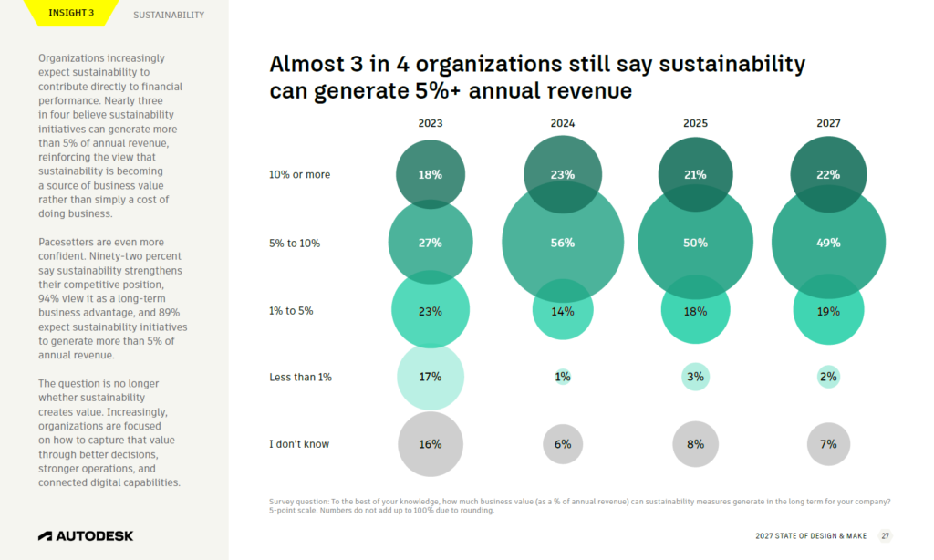Image resolution: width=934 pixels, height=560 pixels.
Task: Select the 2027 column header
Action: [828, 123]
